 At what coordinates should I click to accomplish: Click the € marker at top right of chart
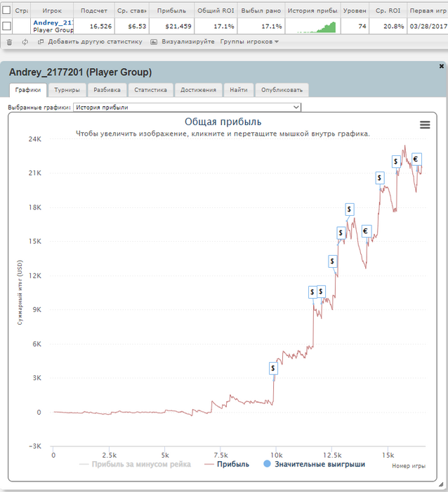point(416,159)
